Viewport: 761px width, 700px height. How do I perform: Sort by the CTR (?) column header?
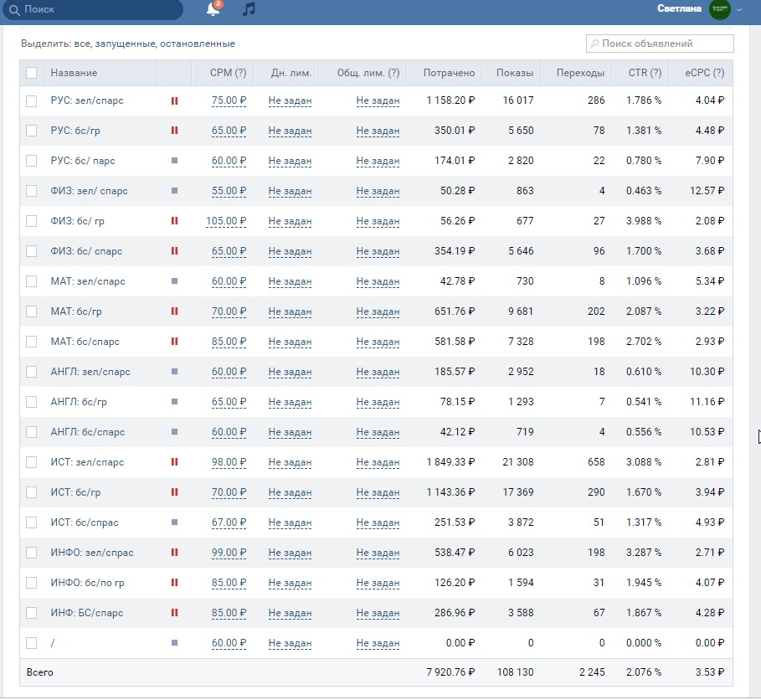[x=645, y=73]
